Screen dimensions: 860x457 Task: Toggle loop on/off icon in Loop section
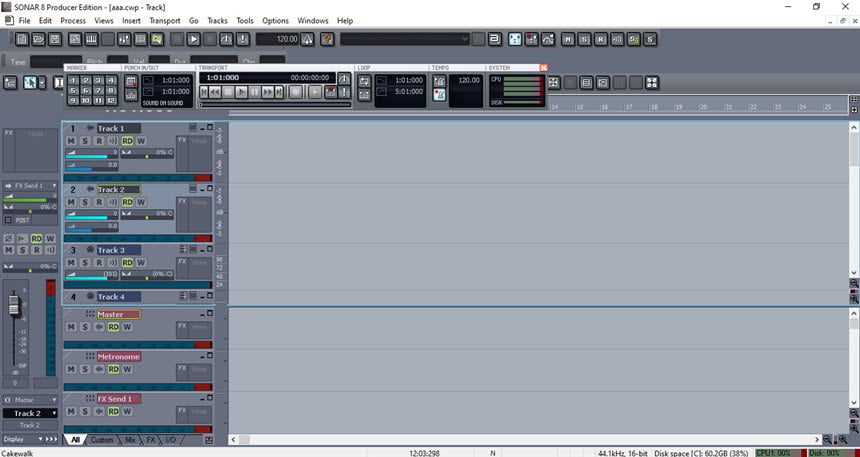click(364, 81)
